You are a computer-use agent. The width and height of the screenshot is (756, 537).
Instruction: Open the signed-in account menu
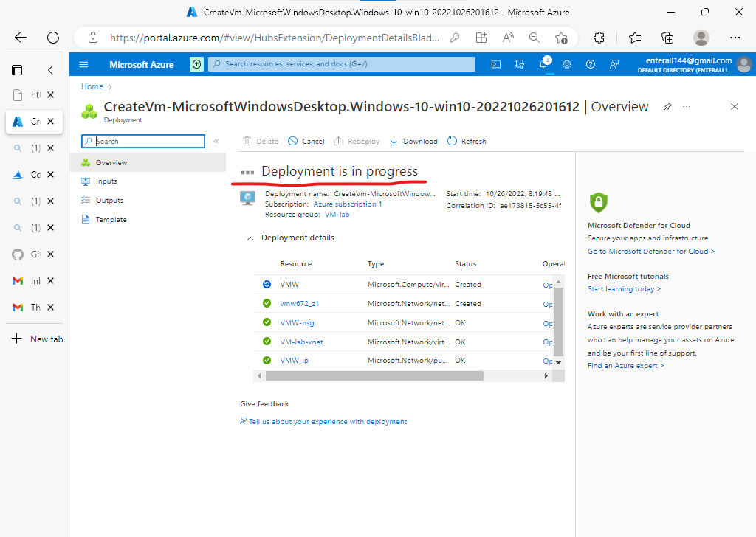744,64
